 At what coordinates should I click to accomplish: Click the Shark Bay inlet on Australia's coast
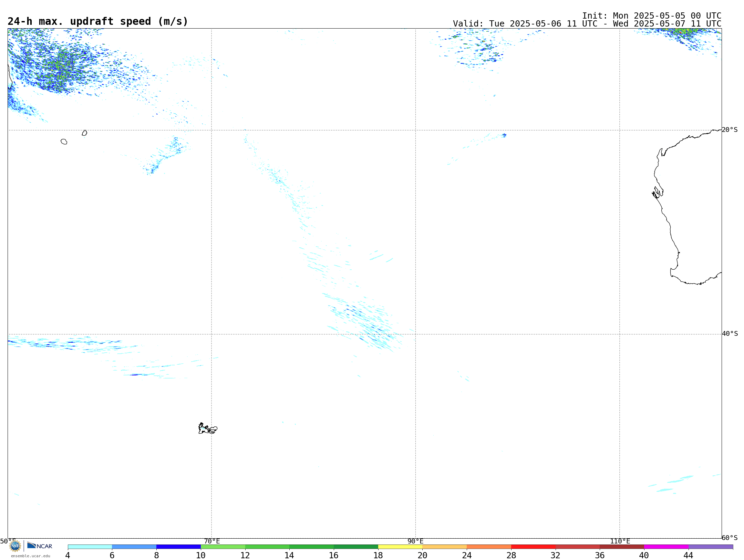tap(657, 192)
